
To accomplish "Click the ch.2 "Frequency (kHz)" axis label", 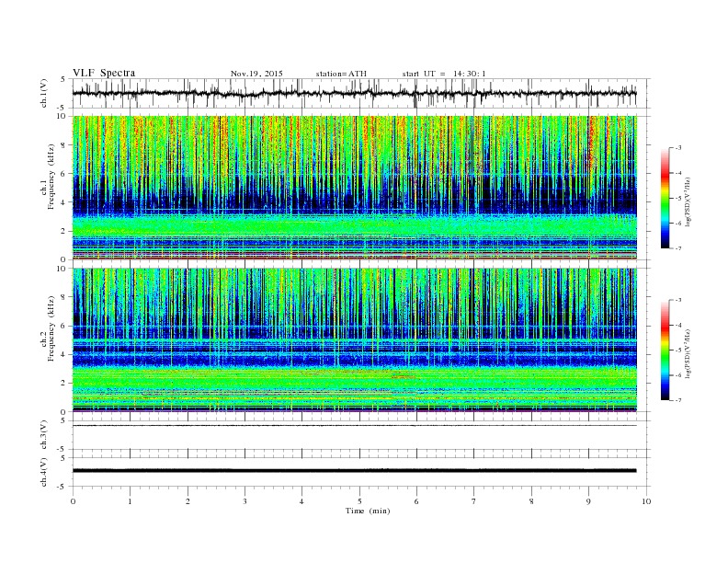I will coord(51,329).
